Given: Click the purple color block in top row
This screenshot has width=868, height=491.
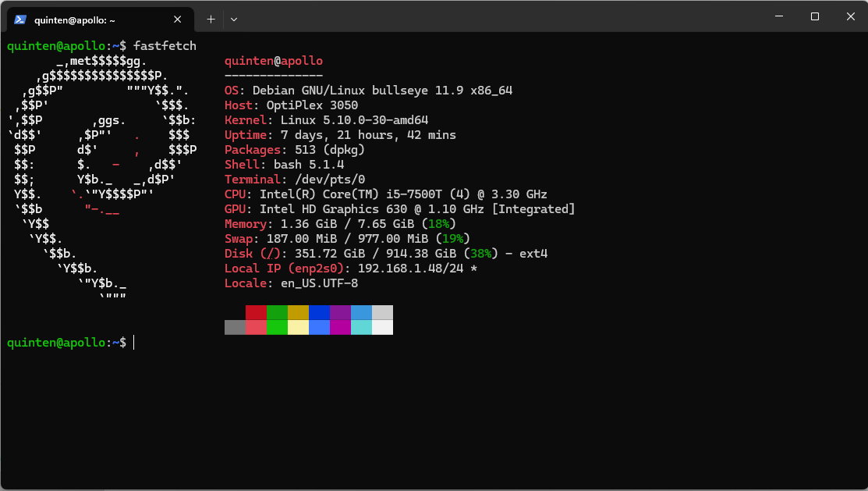Looking at the screenshot, I should point(340,312).
